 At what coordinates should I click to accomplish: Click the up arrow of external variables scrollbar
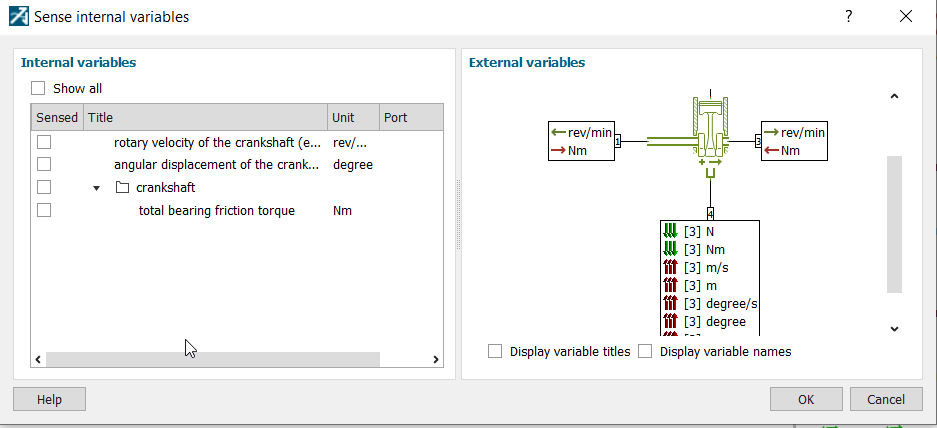click(x=894, y=96)
